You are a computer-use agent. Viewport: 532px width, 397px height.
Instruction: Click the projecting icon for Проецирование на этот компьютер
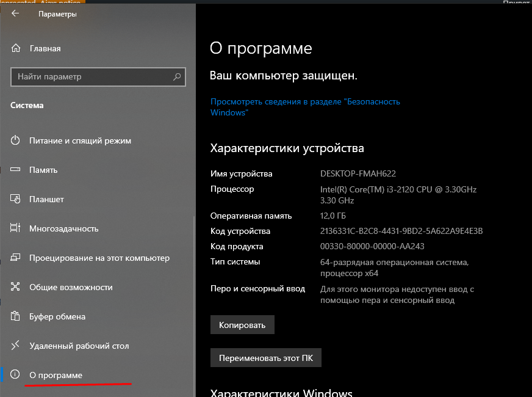tap(16, 258)
